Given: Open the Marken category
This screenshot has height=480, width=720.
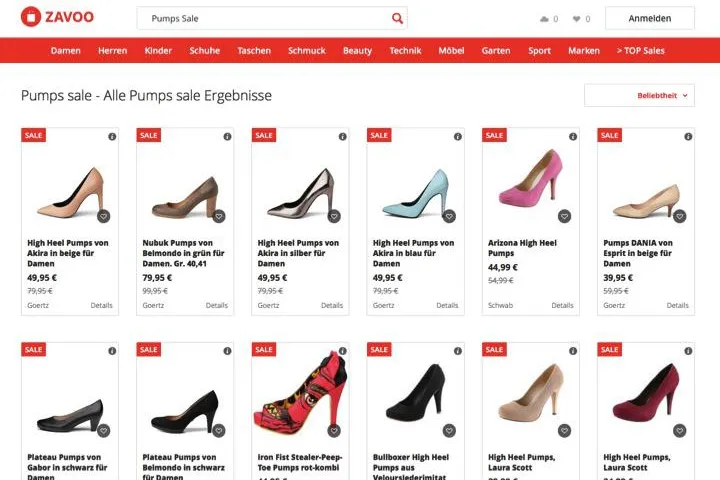Looking at the screenshot, I should click(584, 51).
